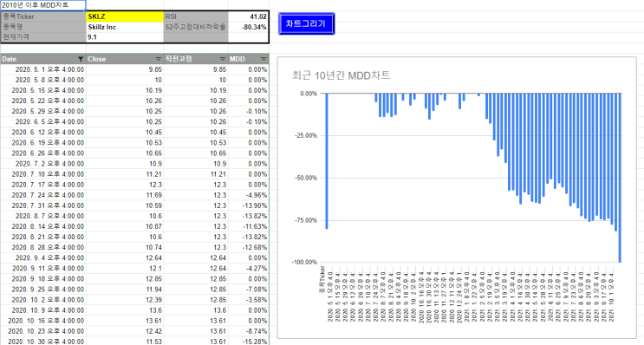644x345 pixels.
Task: Click the chart title 최근 10년간 MDD차트
Action: click(341, 75)
